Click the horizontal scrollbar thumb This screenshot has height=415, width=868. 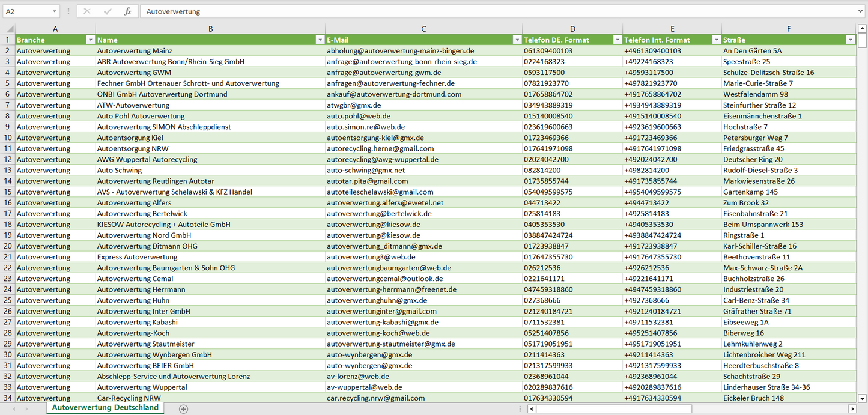coord(613,408)
